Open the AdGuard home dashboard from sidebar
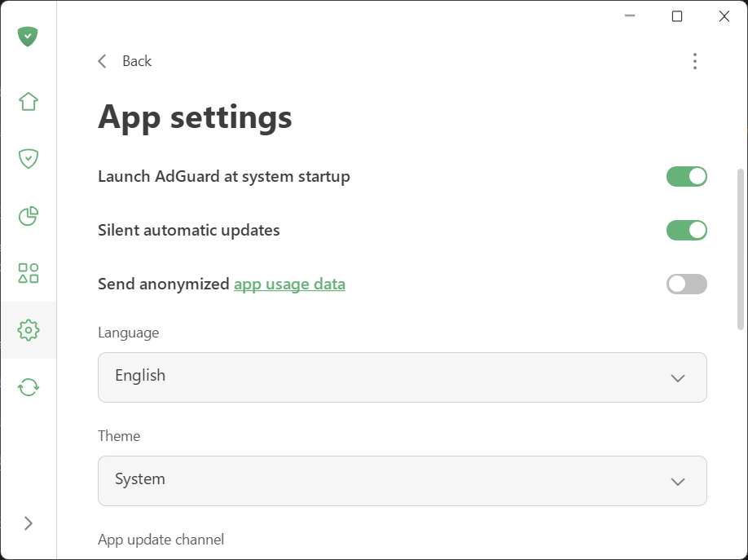 tap(29, 101)
